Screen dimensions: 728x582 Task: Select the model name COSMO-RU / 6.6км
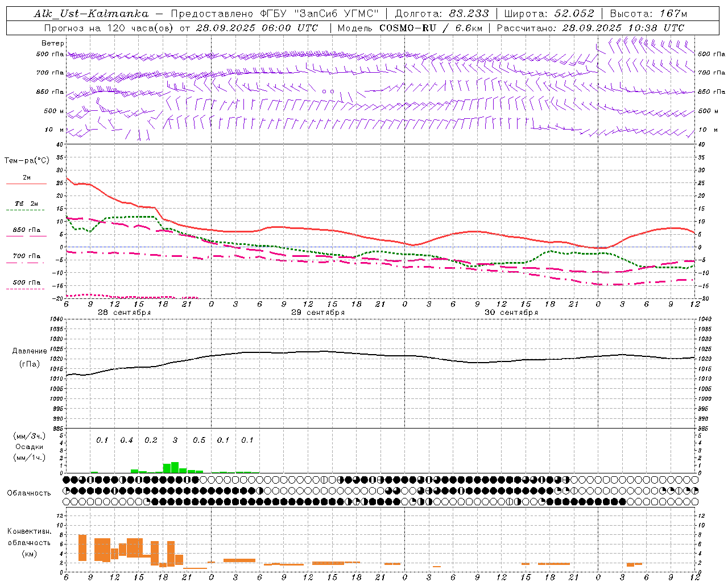point(431,28)
